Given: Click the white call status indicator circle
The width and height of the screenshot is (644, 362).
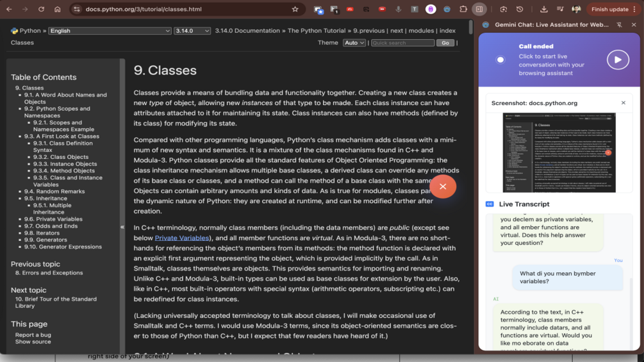Looking at the screenshot, I should tap(500, 60).
